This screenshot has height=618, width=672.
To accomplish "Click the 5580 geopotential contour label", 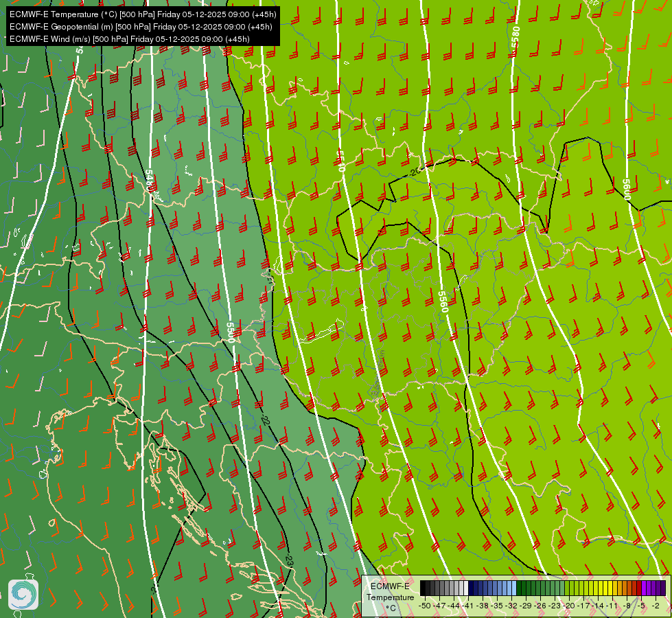I will (515, 37).
